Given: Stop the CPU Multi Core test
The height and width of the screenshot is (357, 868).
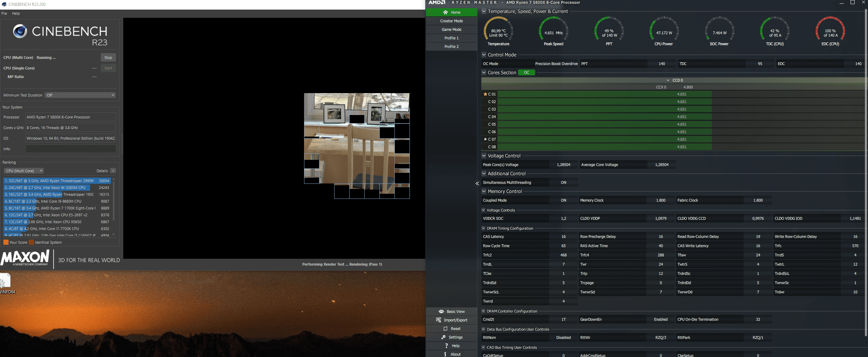Looking at the screenshot, I should (108, 58).
